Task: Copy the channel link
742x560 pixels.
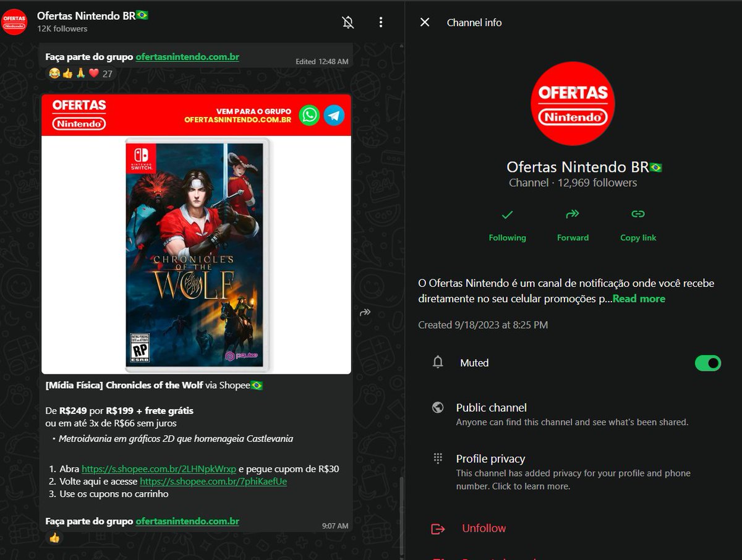Action: pos(638,225)
